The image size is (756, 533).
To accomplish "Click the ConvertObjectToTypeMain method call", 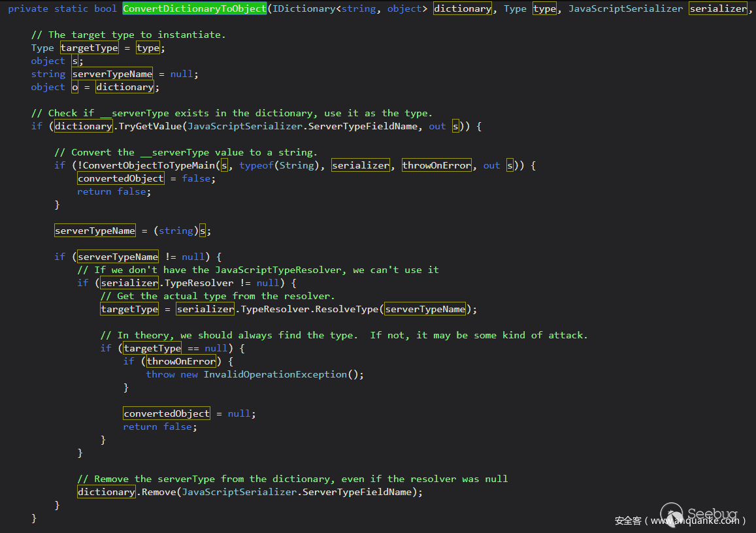I will pos(148,165).
